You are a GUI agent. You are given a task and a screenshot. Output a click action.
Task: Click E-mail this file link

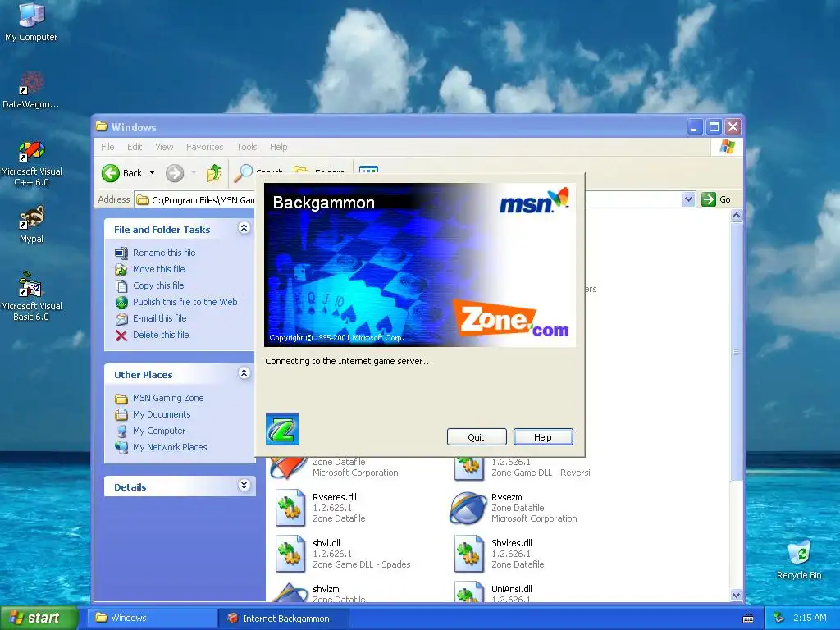(x=160, y=318)
